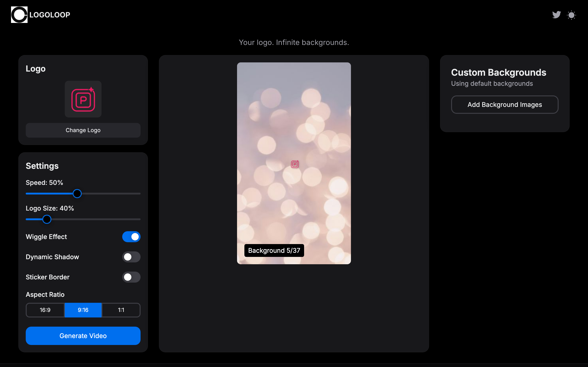Select the 16:9 aspect ratio option
This screenshot has height=367, width=588.
coord(45,310)
